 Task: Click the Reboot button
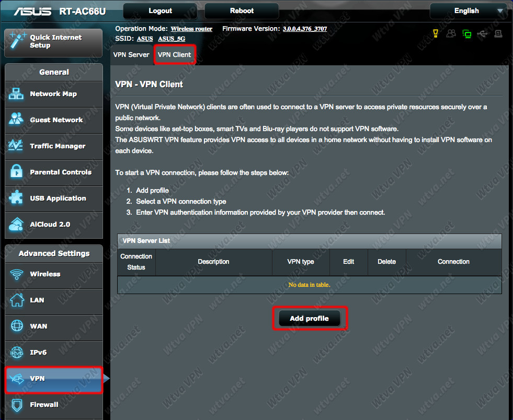coord(242,11)
